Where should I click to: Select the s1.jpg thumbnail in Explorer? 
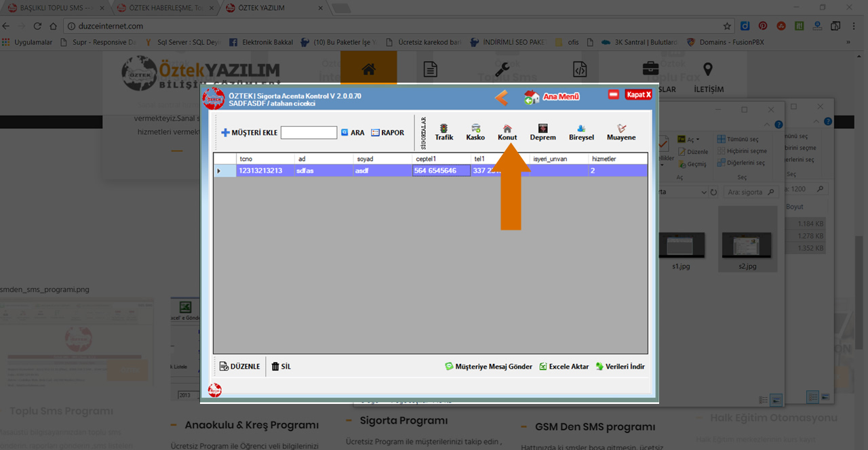pos(681,247)
